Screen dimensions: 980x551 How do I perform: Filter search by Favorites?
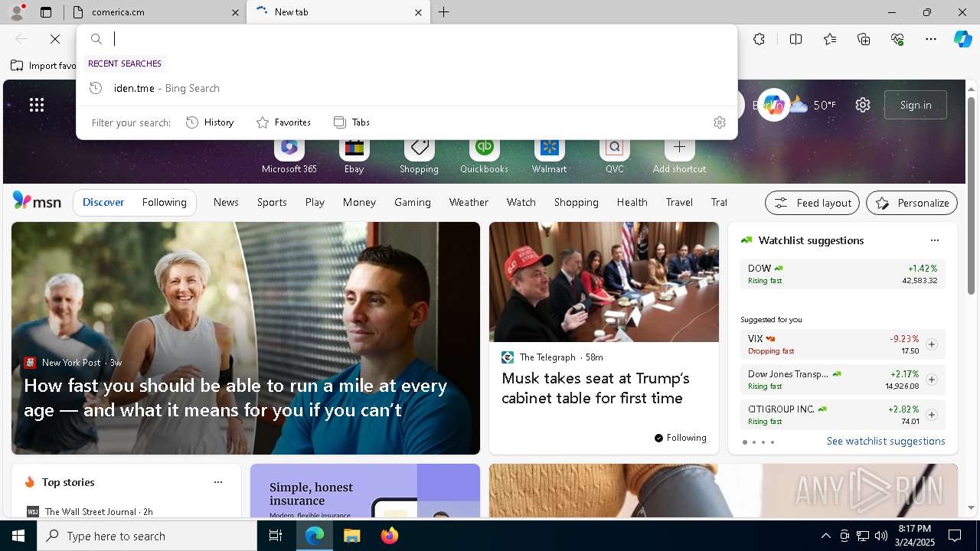coord(283,122)
